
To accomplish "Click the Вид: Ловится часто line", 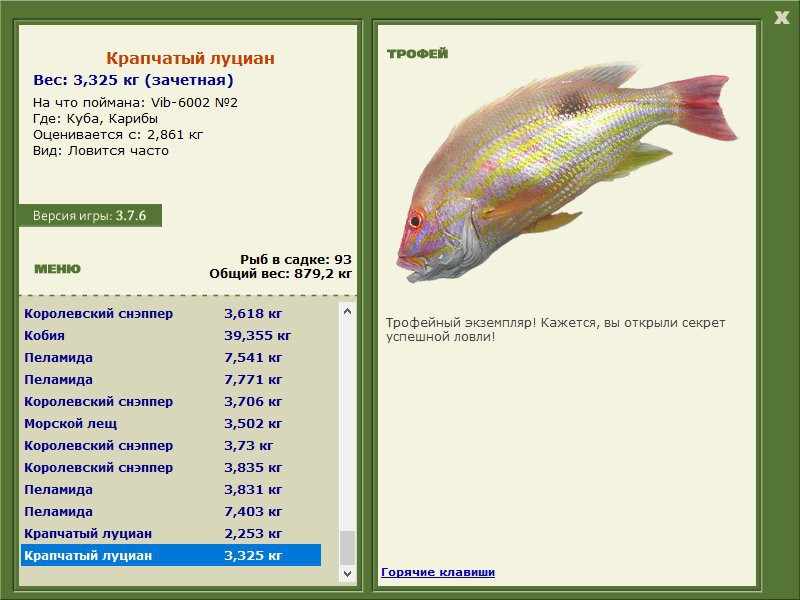I will [101, 151].
